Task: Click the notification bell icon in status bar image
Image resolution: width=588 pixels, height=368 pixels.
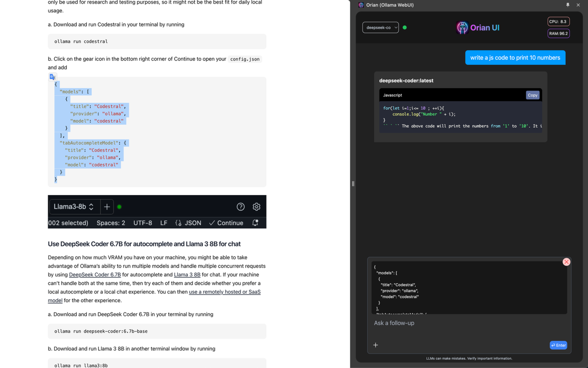Action: pyautogui.click(x=255, y=223)
